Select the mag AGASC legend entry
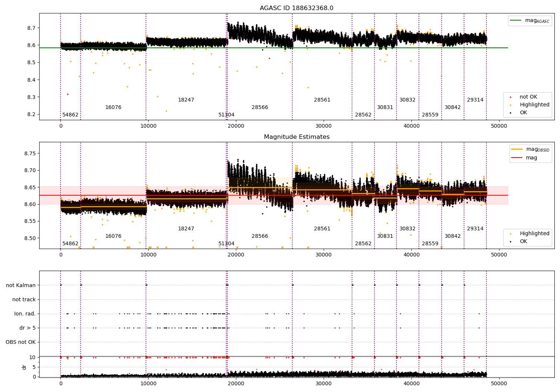 pyautogui.click(x=530, y=21)
